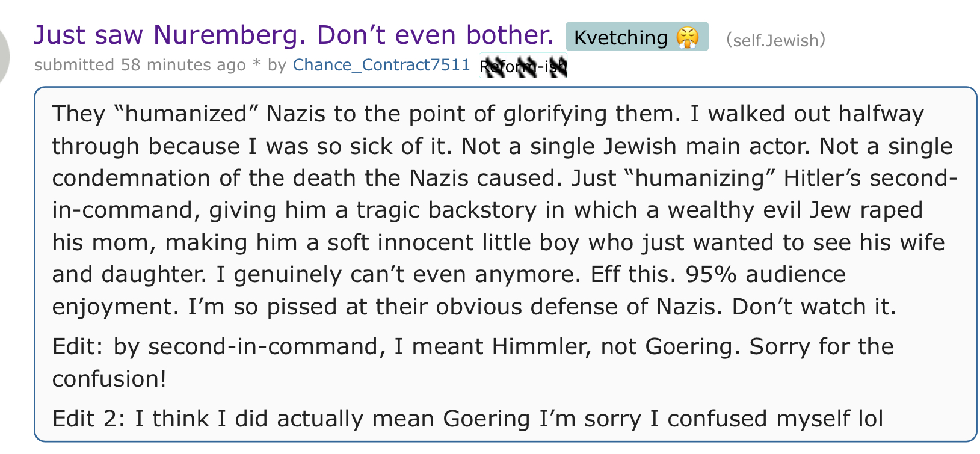The width and height of the screenshot is (980, 454).
Task: Click the word by before the username
Action: coord(277,65)
